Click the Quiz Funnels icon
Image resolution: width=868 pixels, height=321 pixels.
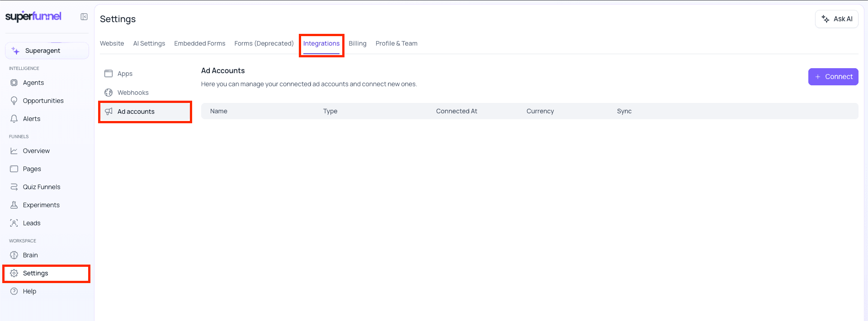tap(14, 187)
